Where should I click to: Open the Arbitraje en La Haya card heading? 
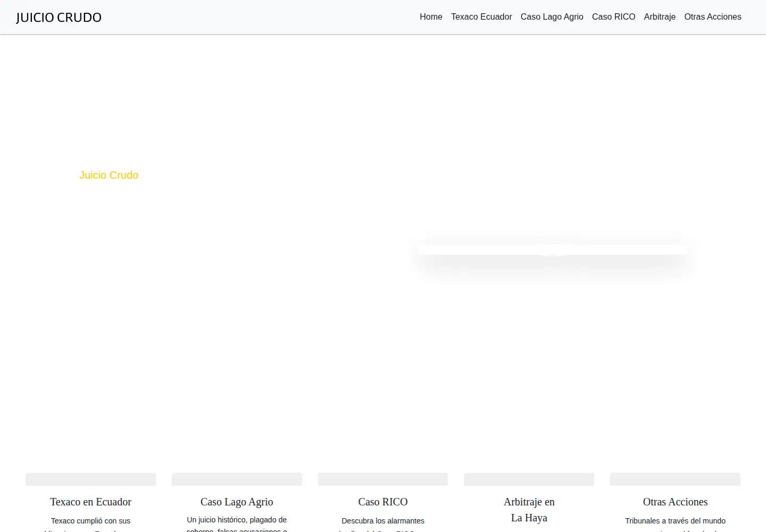[x=529, y=510]
